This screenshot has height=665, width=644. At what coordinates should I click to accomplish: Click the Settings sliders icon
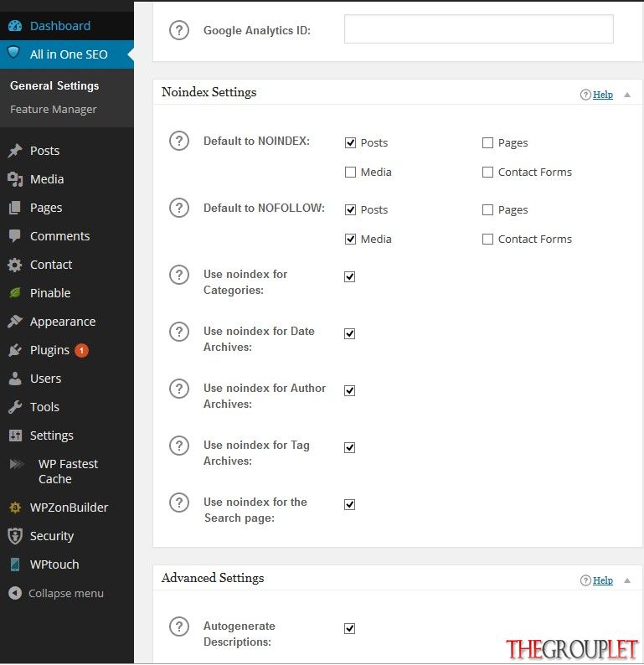tap(15, 436)
